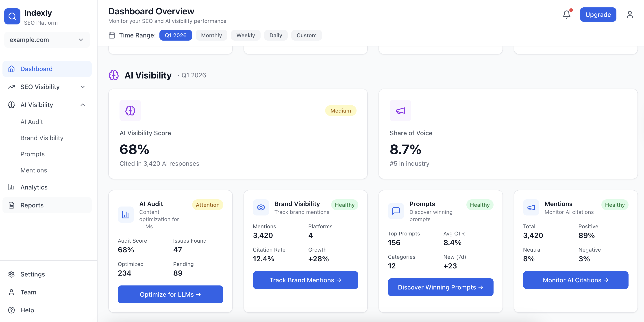Screen dimensions: 644x322
Task: Click Optimize for LLMs button
Action: pyautogui.click(x=170, y=294)
